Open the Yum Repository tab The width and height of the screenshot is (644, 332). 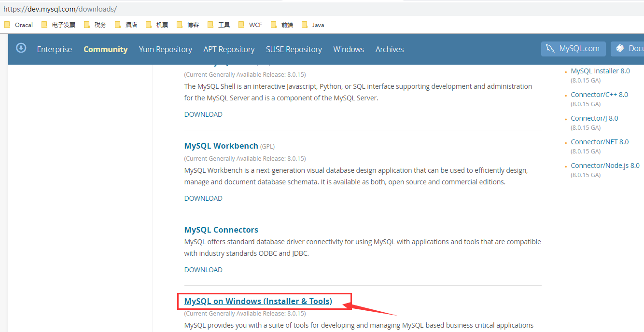coord(166,49)
